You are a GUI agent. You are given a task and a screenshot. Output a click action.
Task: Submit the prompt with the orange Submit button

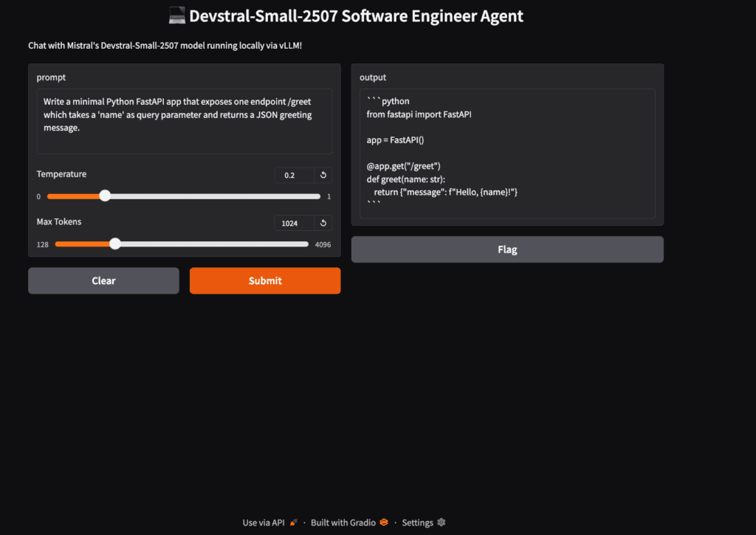265,280
